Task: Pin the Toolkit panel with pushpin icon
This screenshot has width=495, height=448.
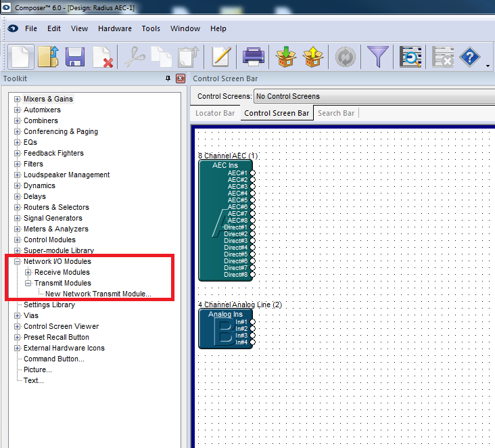Action: coord(168,79)
